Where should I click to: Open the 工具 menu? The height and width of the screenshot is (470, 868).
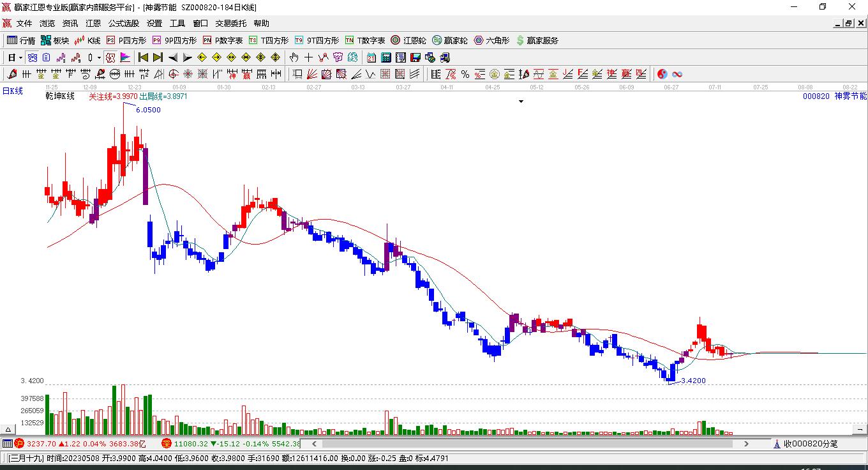pos(177,24)
